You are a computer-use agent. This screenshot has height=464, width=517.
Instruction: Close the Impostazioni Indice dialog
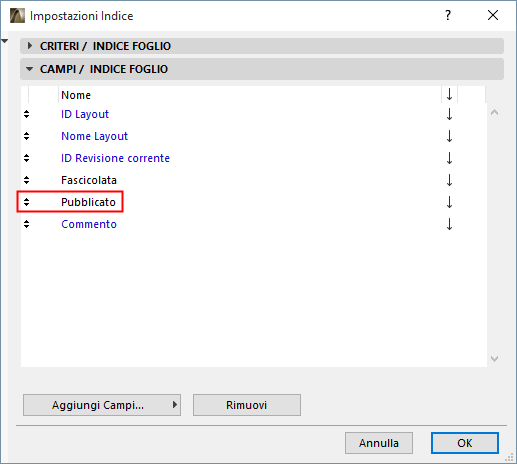[493, 15]
